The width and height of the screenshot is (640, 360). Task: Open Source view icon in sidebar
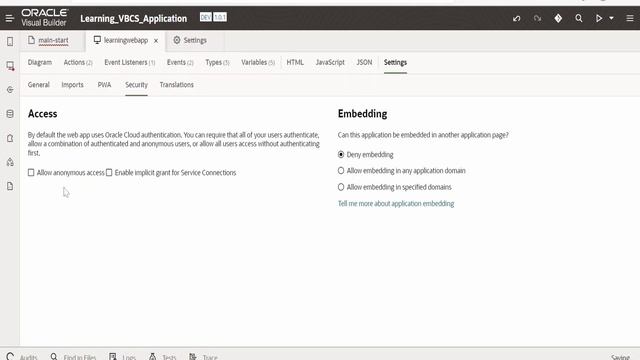(x=10, y=186)
